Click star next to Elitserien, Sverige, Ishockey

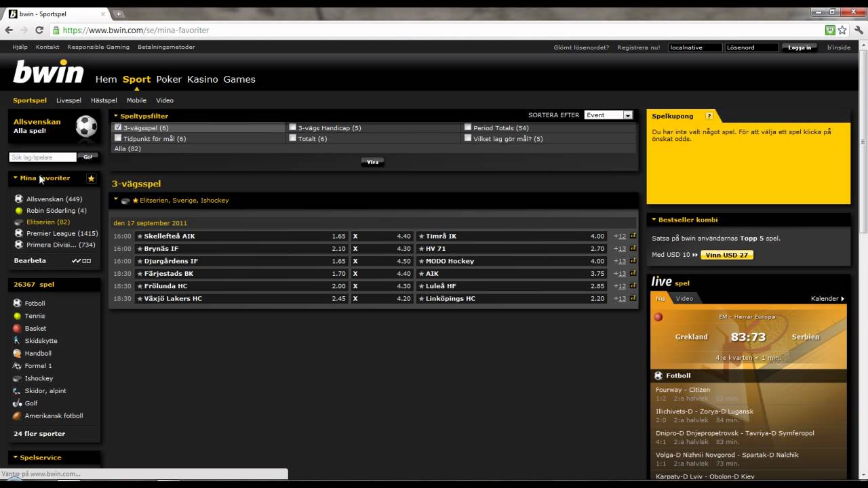[x=136, y=201]
